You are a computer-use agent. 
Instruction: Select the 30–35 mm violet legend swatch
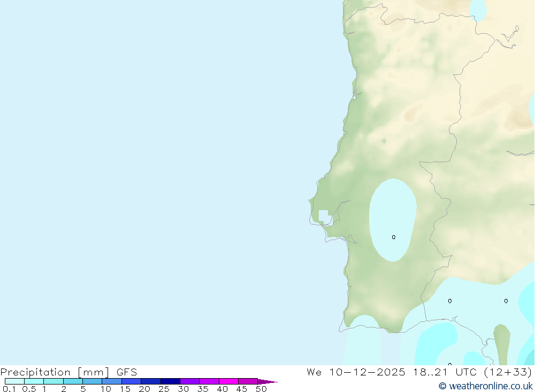(190, 381)
